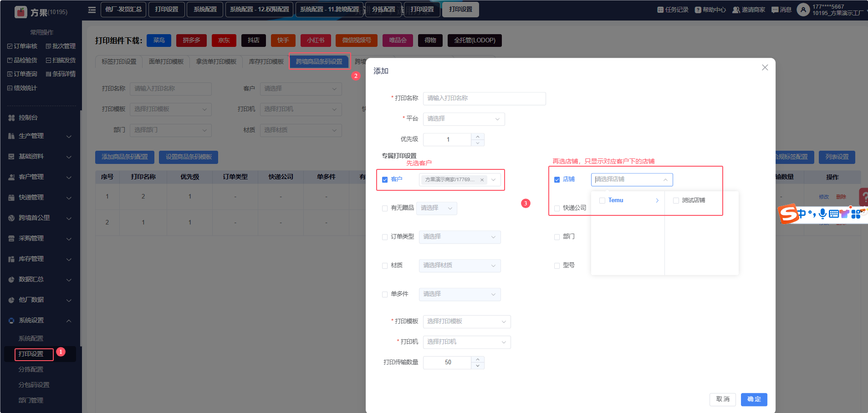Image resolution: width=868 pixels, height=413 pixels.
Task: Open the 消息 messages icon
Action: click(x=775, y=10)
